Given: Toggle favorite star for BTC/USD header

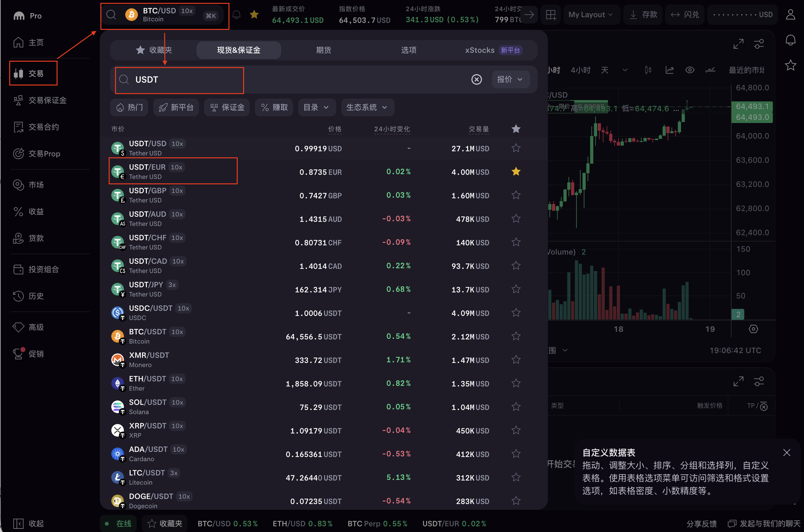Looking at the screenshot, I should 254,14.
